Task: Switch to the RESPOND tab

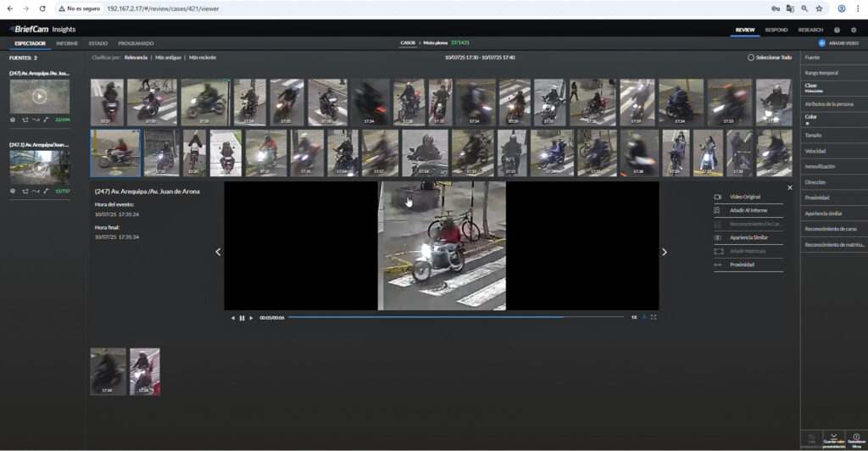Action: 776,30
